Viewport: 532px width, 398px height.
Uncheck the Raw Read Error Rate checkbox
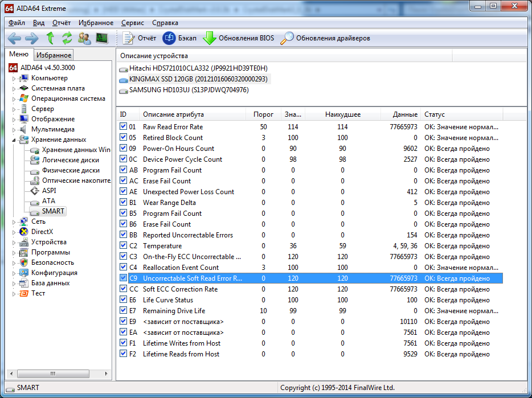(123, 126)
